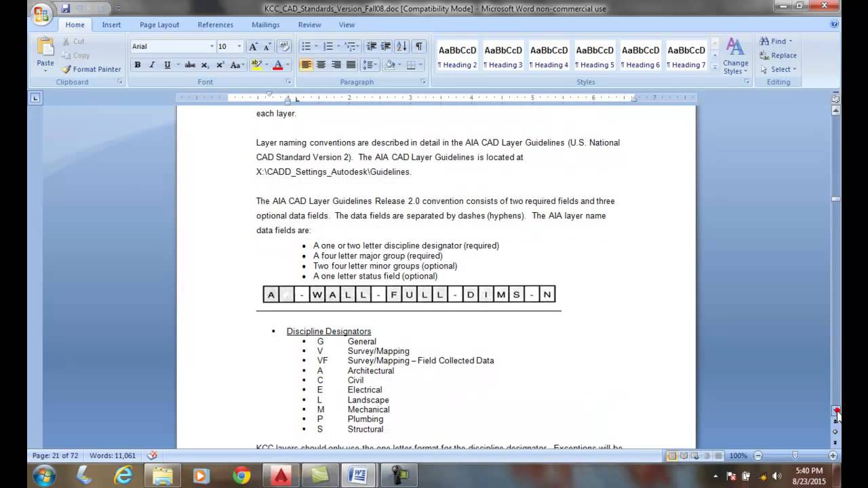Toggle underline formatting
Viewport: 868px width, 488px height.
coord(167,65)
